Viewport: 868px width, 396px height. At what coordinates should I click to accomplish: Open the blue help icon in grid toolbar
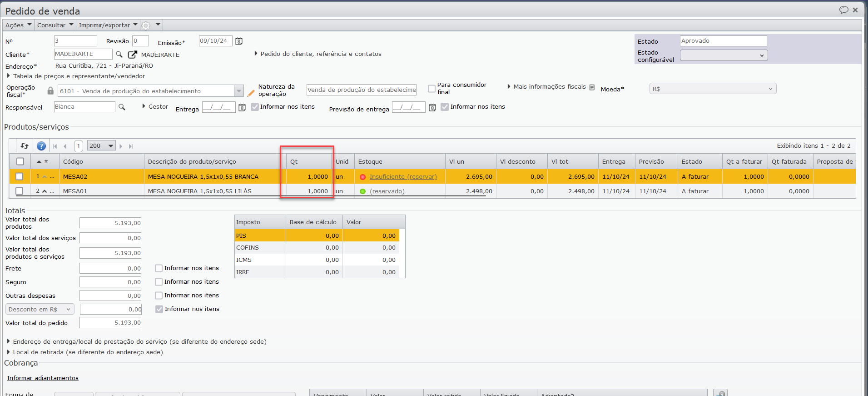(x=41, y=146)
